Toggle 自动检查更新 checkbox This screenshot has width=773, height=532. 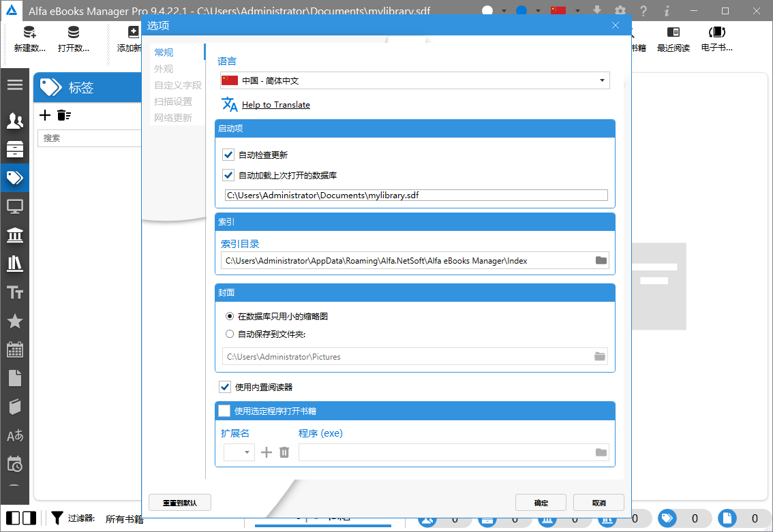pos(228,155)
